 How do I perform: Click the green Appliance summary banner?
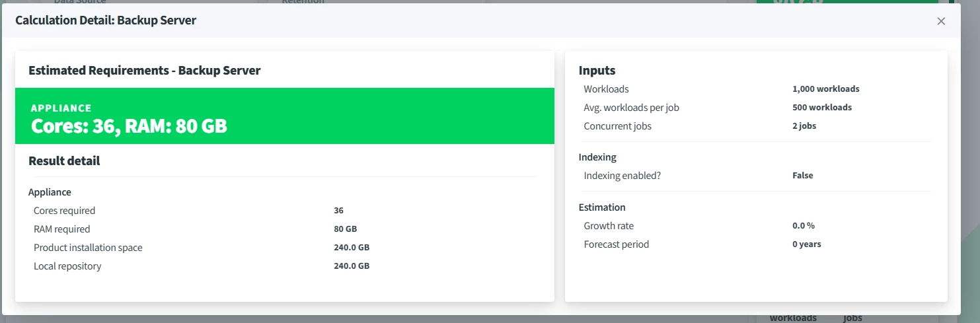[x=284, y=116]
